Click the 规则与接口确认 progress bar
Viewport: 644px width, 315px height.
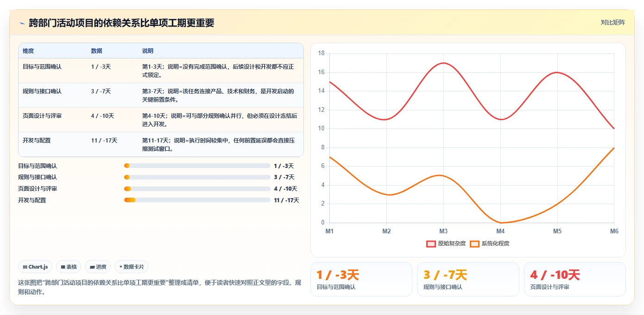[197, 177]
